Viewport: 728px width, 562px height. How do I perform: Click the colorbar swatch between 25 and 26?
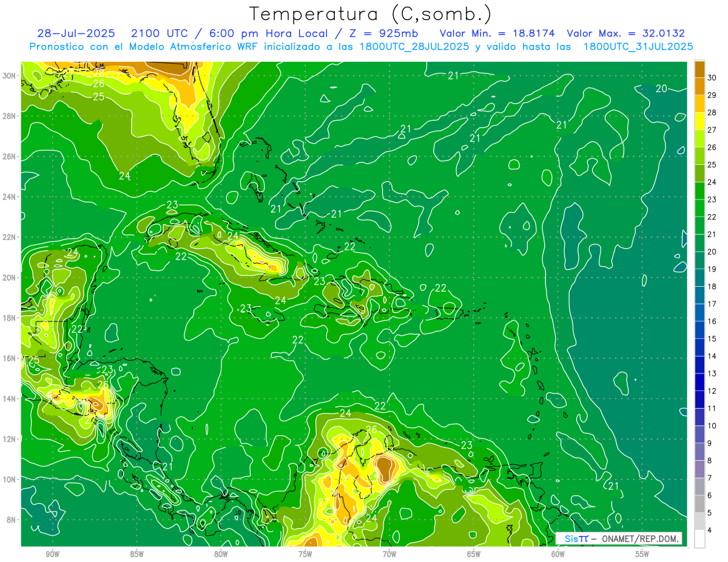pyautogui.click(x=699, y=156)
